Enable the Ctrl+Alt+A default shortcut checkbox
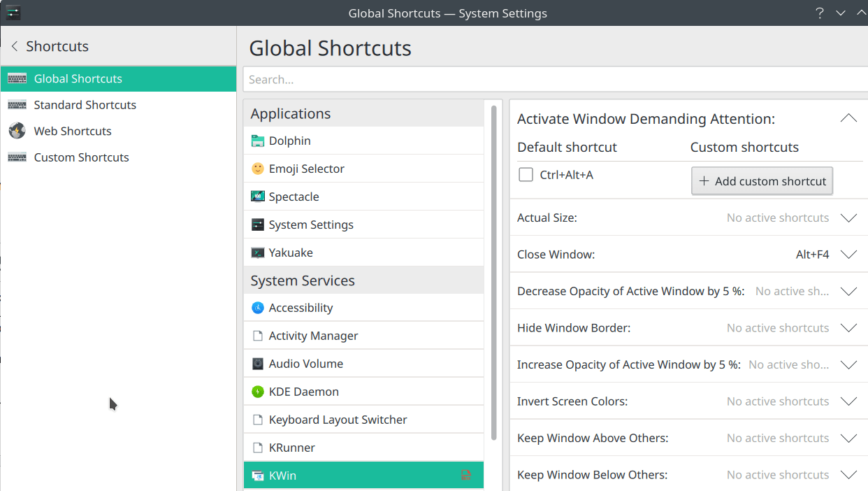This screenshot has width=868, height=491. [x=526, y=175]
